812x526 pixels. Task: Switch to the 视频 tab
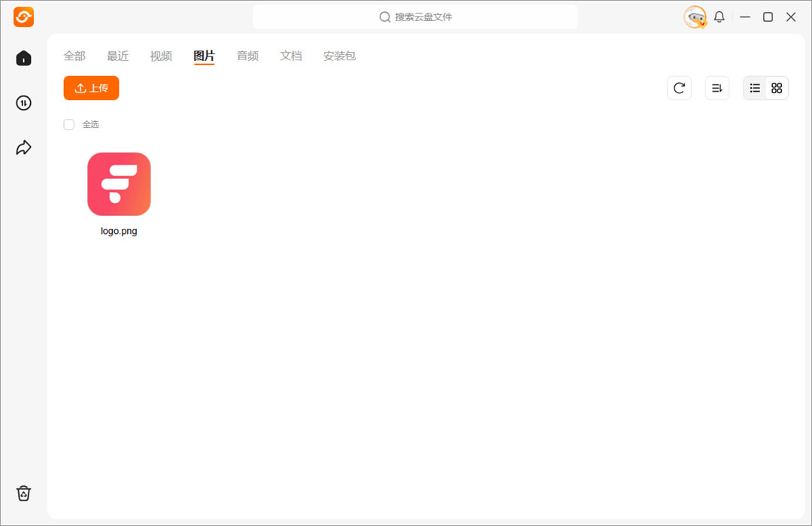click(x=161, y=56)
